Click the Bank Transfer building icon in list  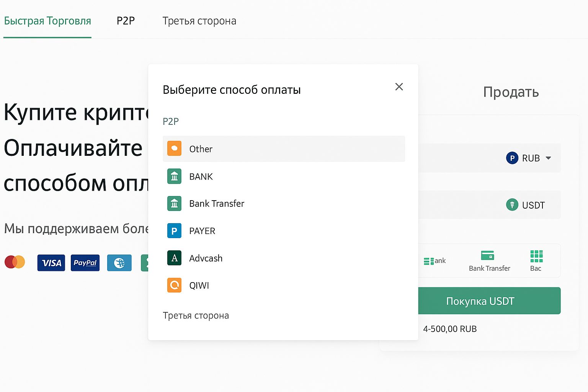coord(174,204)
